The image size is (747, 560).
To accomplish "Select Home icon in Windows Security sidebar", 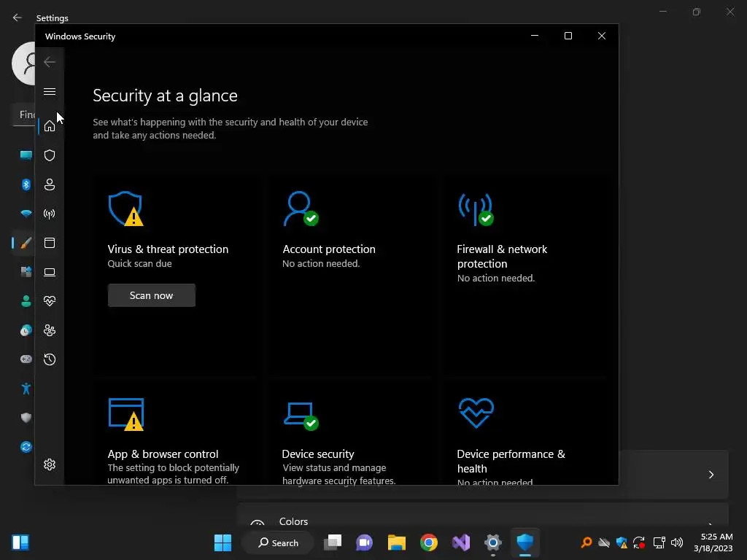I will [x=50, y=126].
